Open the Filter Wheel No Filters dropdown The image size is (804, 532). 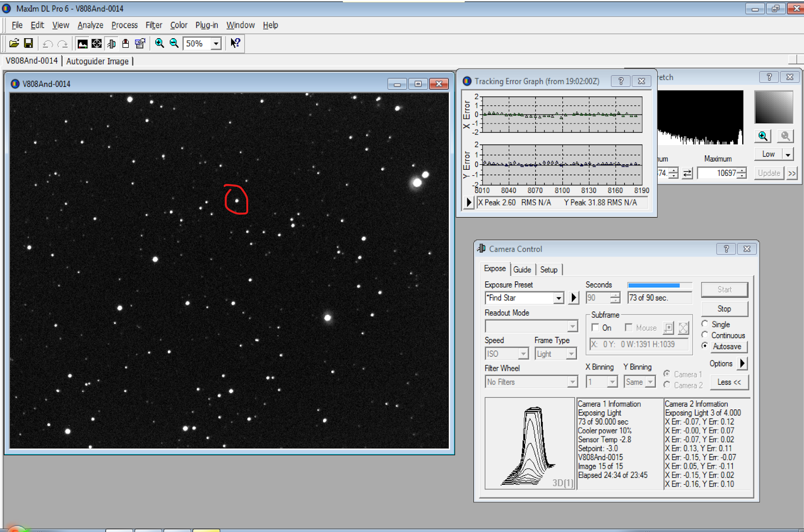572,382
